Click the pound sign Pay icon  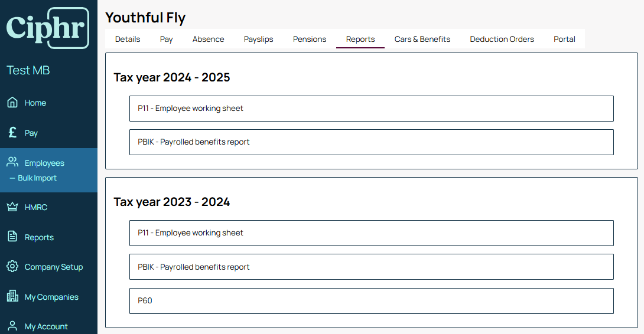[12, 132]
